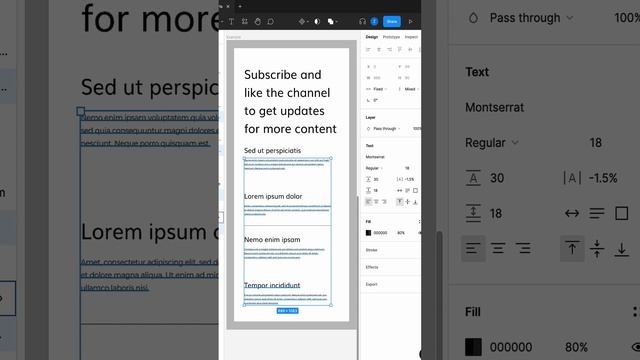Select the Hand tool in the center toolbar
This screenshot has width=640, height=360.
tap(258, 22)
